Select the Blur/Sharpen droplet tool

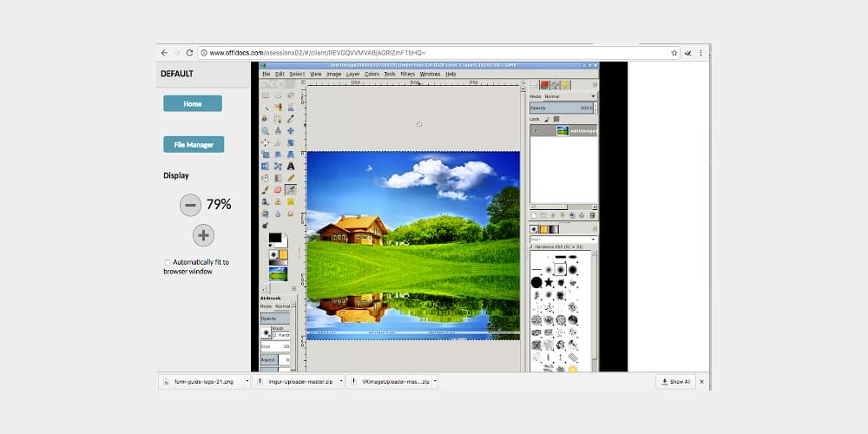point(278,214)
